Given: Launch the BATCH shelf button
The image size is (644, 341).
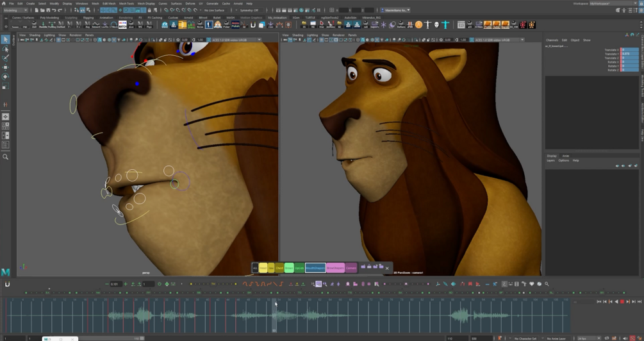Looking at the screenshot, I should click(x=122, y=24).
